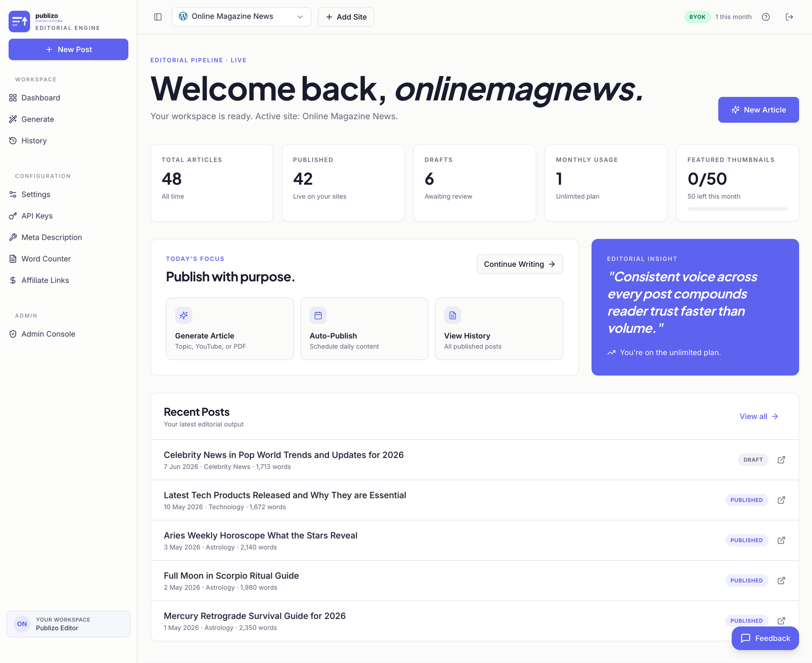Click the New Article button
The height and width of the screenshot is (663, 812).
point(758,110)
